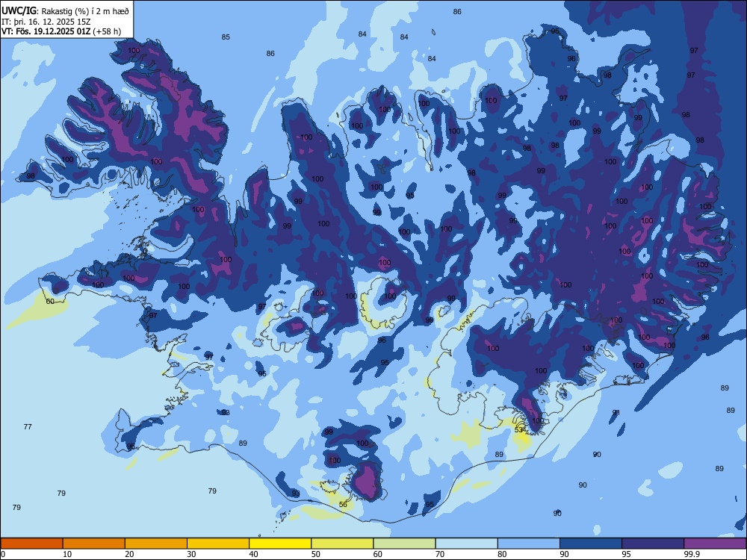Viewport: 747px width, 560px height.
Task: Select the "IT: þri. 16. 12. 2025 15Z" line
Action: (46, 22)
